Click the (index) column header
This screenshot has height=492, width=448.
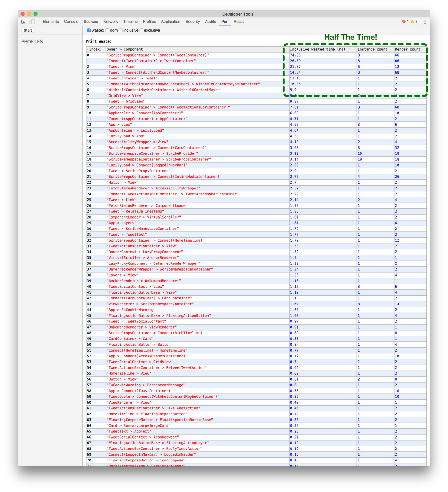[96, 49]
